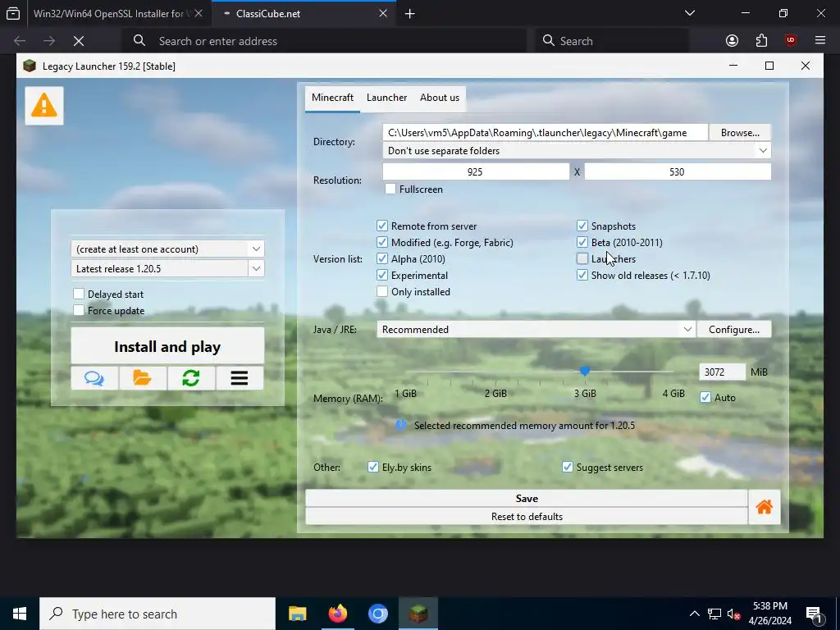The image size is (840, 630).
Task: Enable Only installed checkbox
Action: pos(382,292)
